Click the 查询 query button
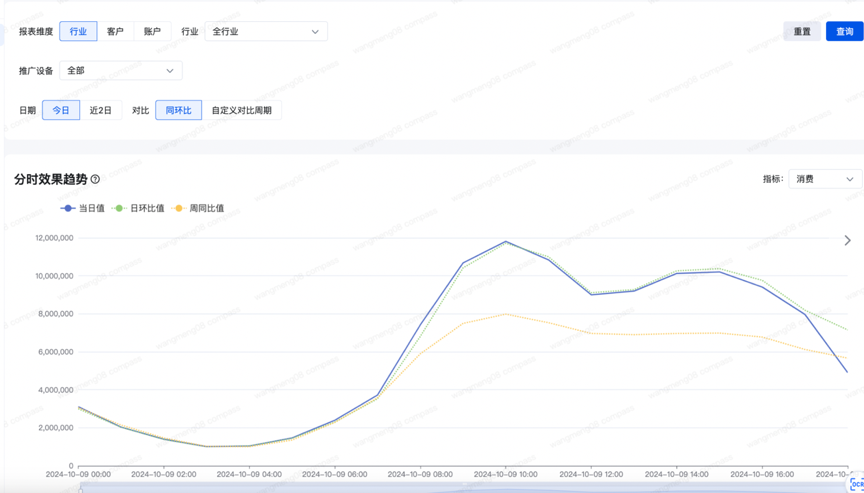864x493 pixels. point(844,32)
